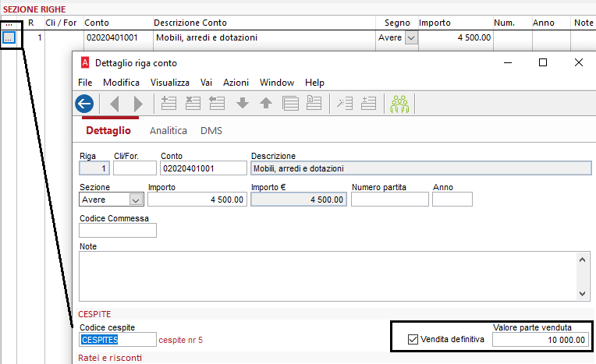This screenshot has width=596, height=364.
Task: Move row up with up arrow icon
Action: point(266,103)
